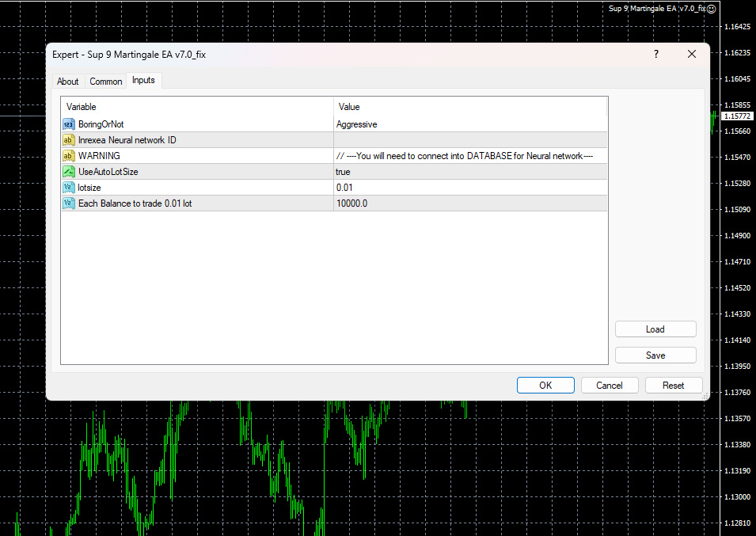Click the lotsize double type icon
756x536 pixels.
[x=68, y=188]
